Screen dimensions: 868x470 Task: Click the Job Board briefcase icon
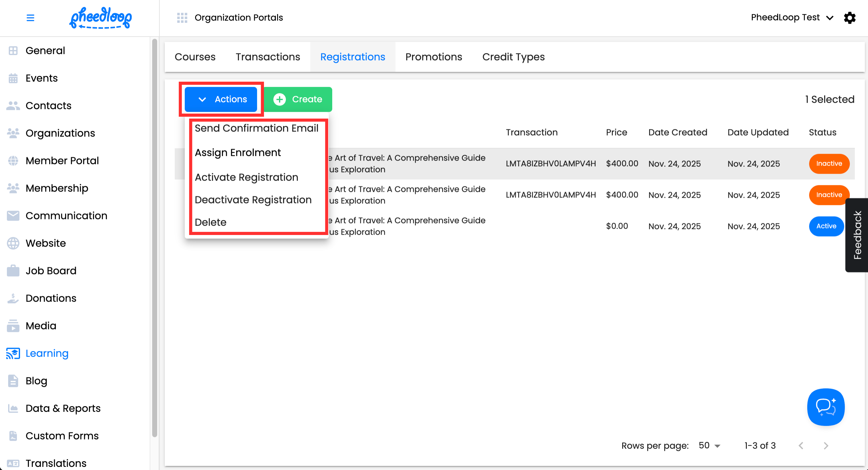[x=13, y=271]
